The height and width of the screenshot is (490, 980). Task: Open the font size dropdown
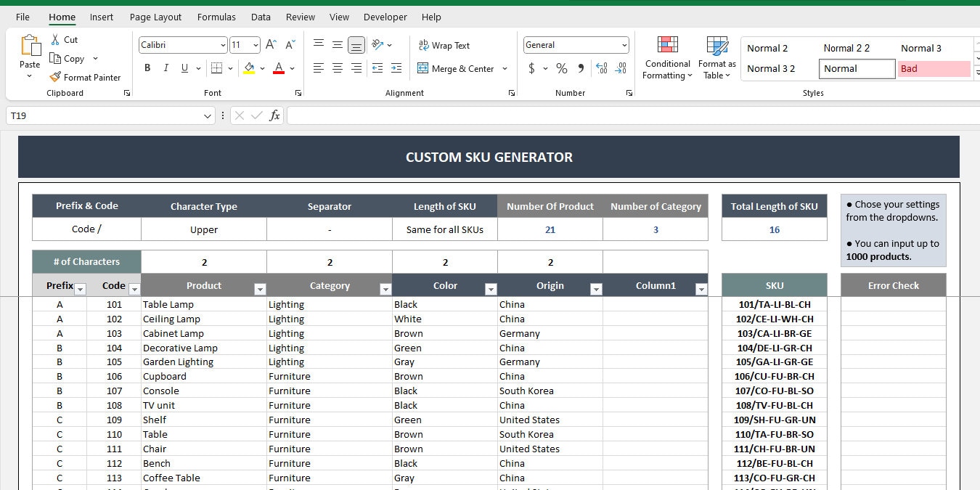tap(254, 44)
